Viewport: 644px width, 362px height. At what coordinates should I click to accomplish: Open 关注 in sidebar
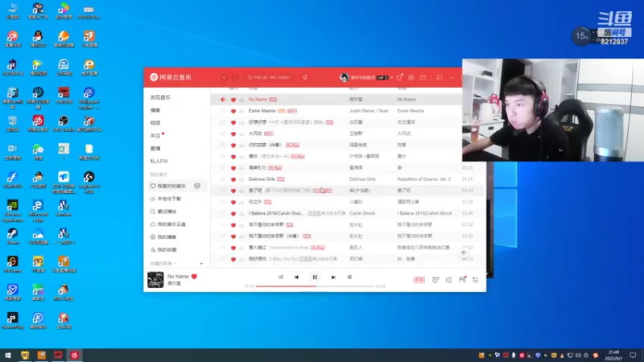pos(155,135)
